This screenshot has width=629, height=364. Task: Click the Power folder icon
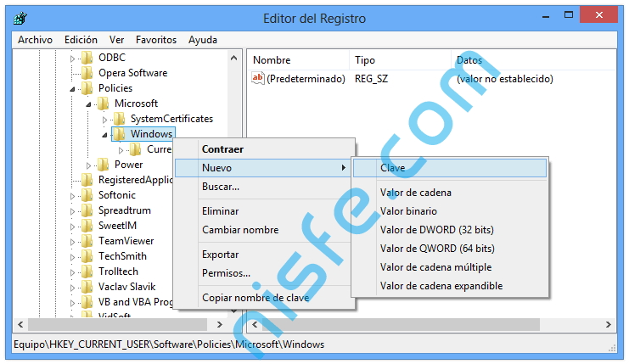point(103,165)
